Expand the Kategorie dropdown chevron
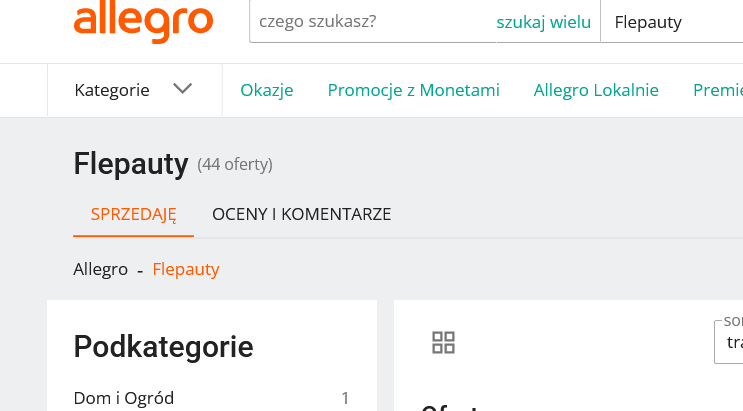Viewport: 743px width, 411px height. [x=182, y=89]
